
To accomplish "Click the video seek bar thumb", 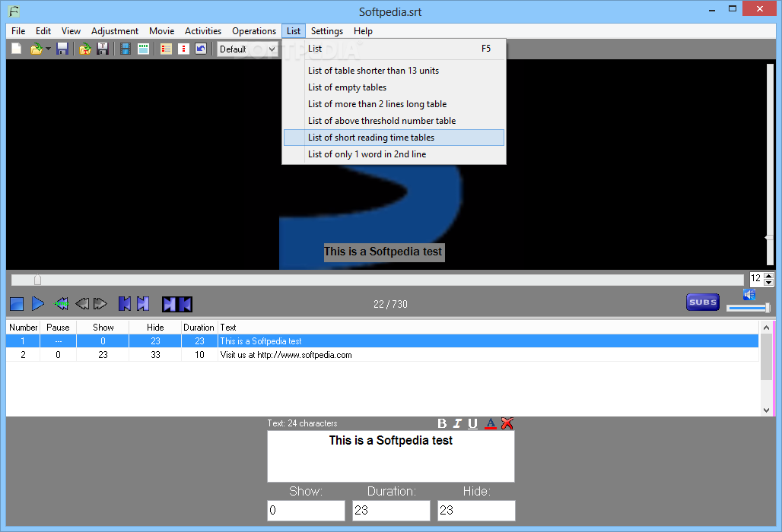I will point(37,280).
